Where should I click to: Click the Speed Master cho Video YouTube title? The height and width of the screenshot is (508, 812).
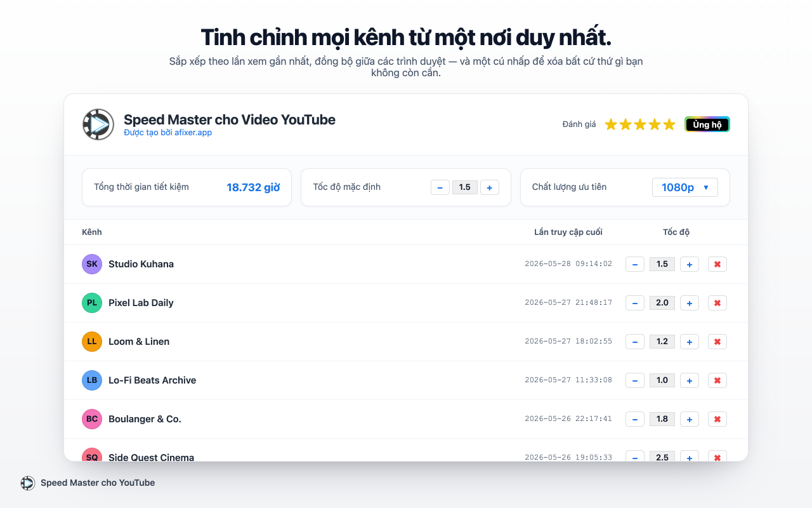230,119
